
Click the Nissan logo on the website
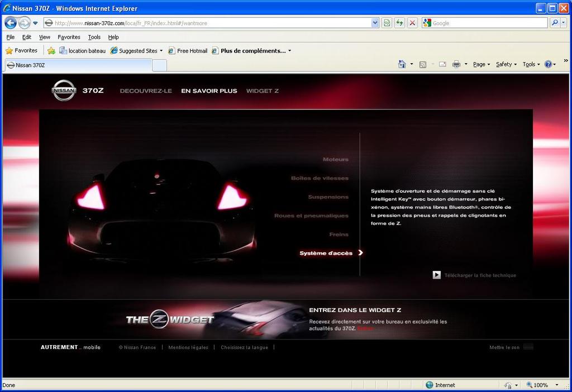pos(64,90)
